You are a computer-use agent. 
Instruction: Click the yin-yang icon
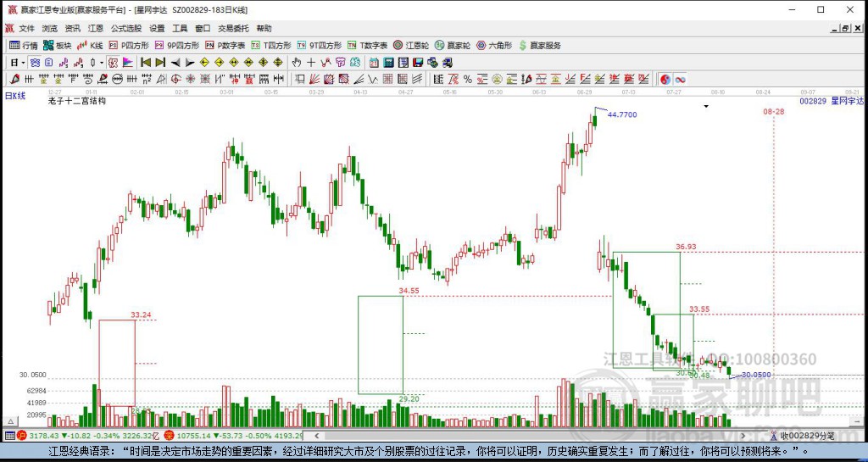(665, 79)
